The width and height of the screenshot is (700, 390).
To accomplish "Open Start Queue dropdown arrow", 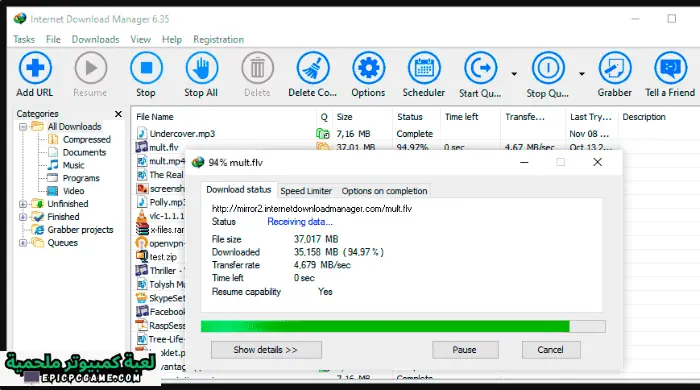I will 514,74.
